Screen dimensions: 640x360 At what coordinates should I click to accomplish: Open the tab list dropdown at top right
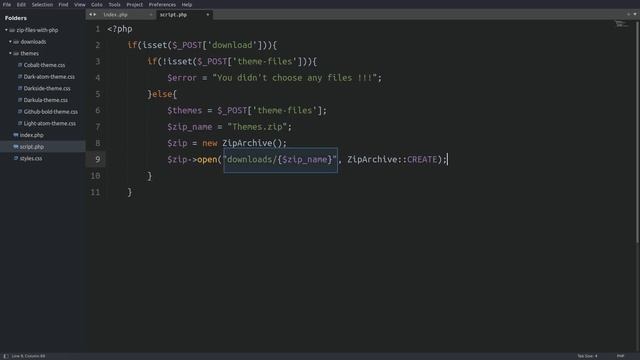click(635, 14)
